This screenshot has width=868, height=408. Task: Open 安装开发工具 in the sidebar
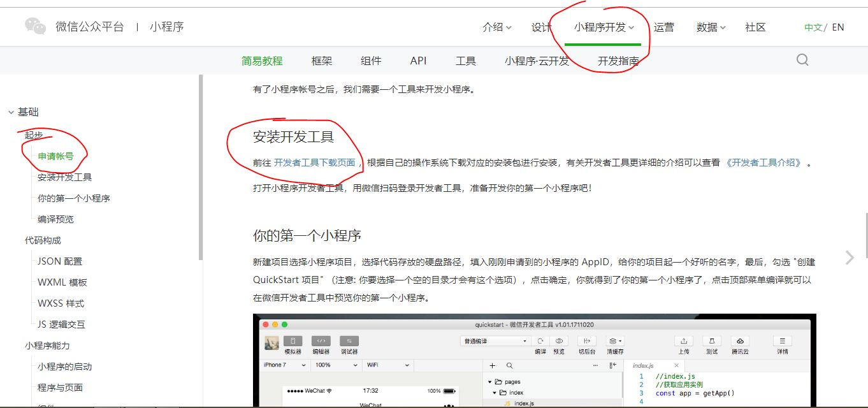[64, 177]
